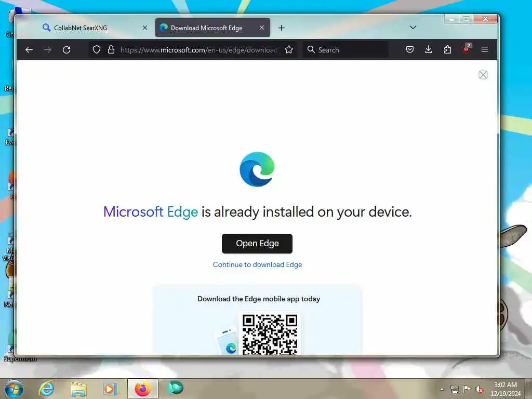
Task: Close the Download Microsoft Edge tab
Action: pyautogui.click(x=262, y=28)
